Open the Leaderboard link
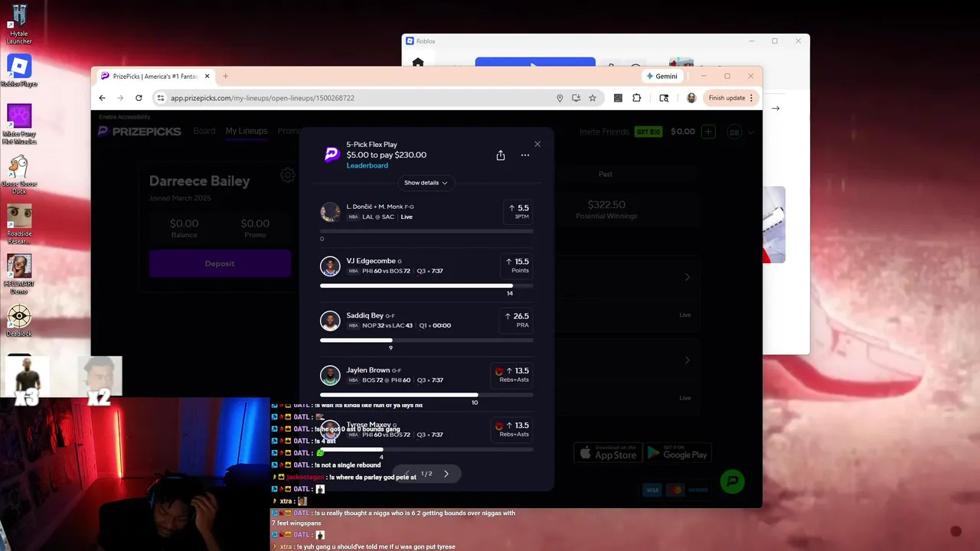The height and width of the screenshot is (551, 980). (367, 165)
